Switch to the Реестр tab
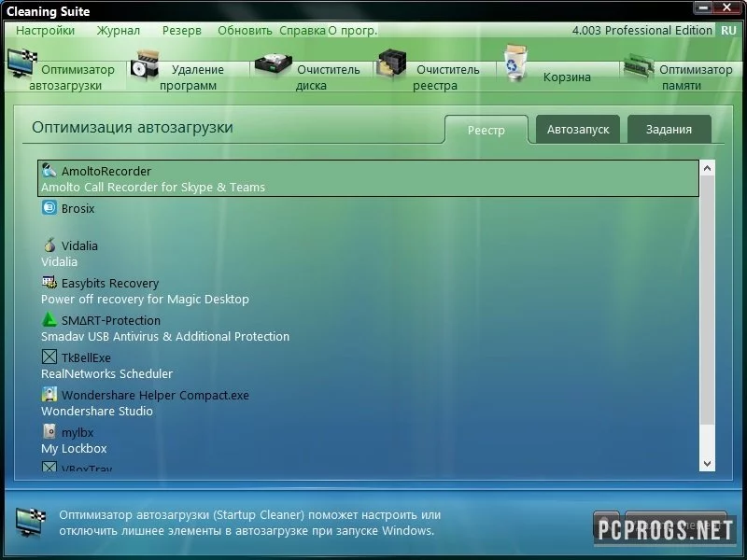747x560 pixels. click(x=486, y=130)
